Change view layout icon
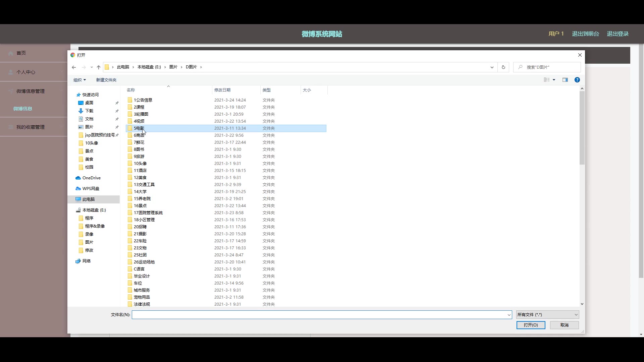The image size is (644, 362). tap(547, 80)
